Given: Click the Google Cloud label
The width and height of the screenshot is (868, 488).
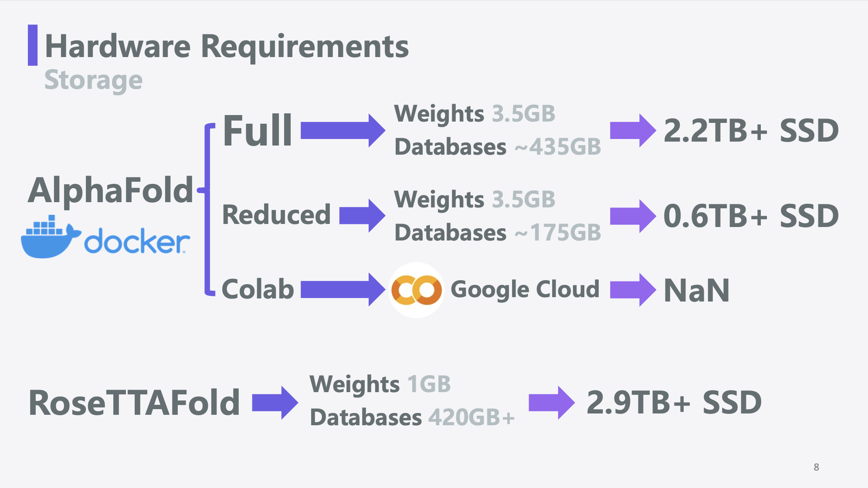Looking at the screenshot, I should pos(525,290).
